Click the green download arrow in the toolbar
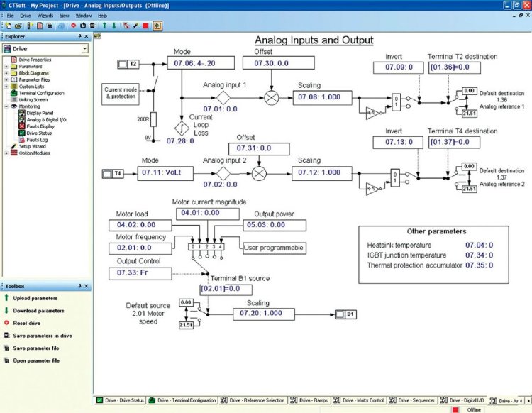The height and width of the screenshot is (413, 532). tap(113, 26)
